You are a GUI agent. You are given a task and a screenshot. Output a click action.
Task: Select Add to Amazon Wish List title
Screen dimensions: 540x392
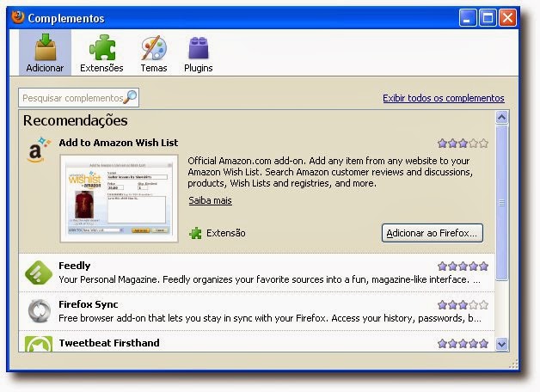119,143
